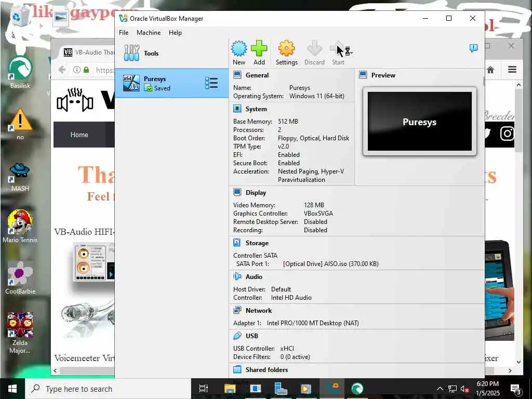Image resolution: width=532 pixels, height=399 pixels.
Task: Click the USB section header
Action: coord(252,336)
